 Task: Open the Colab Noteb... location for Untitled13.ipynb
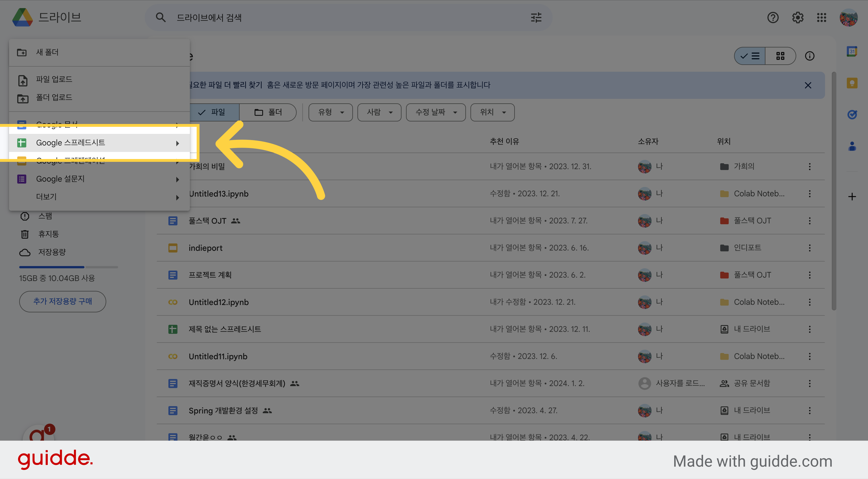pos(752,194)
